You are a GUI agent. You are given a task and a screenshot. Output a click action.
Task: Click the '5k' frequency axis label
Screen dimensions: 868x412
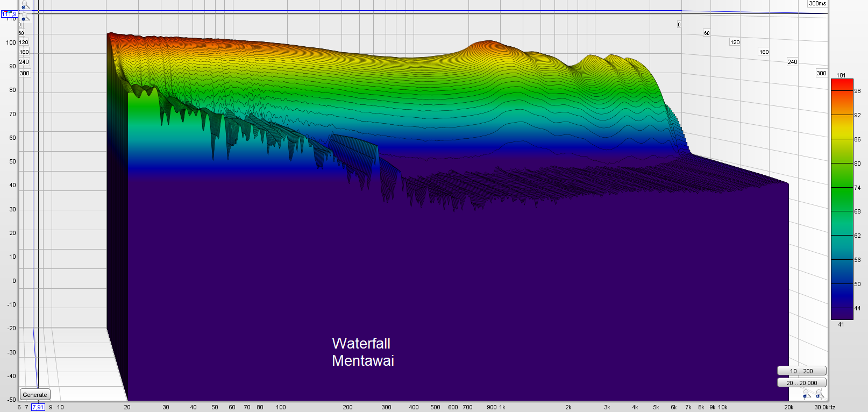pyautogui.click(x=656, y=407)
